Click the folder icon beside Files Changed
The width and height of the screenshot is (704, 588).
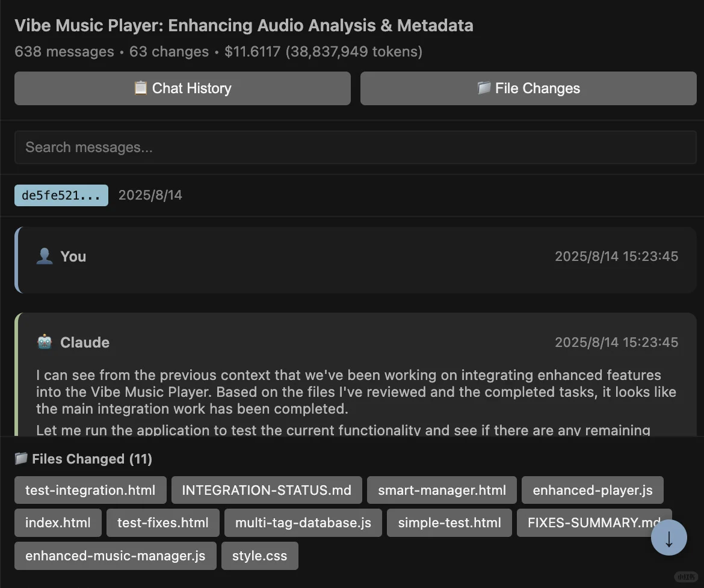(x=21, y=458)
